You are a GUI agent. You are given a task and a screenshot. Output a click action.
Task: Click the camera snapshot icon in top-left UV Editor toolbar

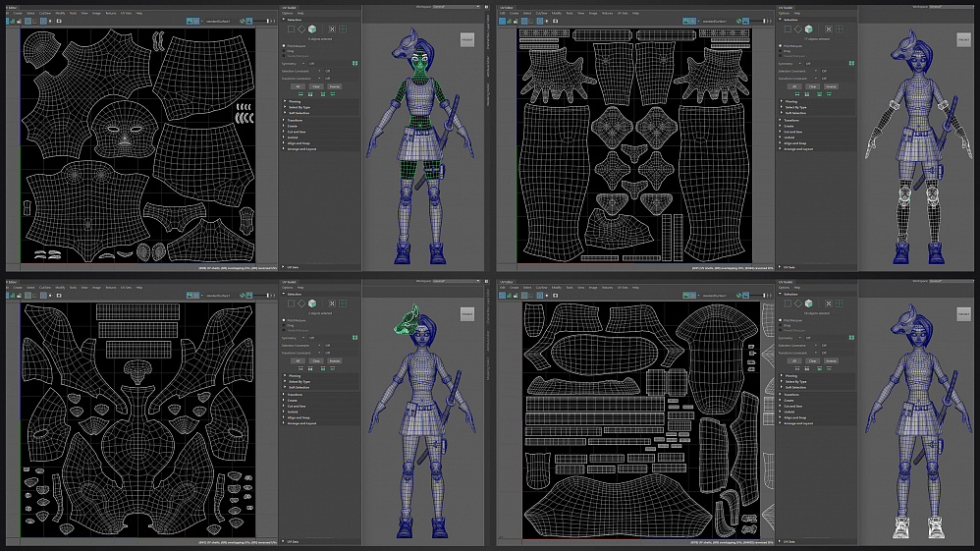59,21
